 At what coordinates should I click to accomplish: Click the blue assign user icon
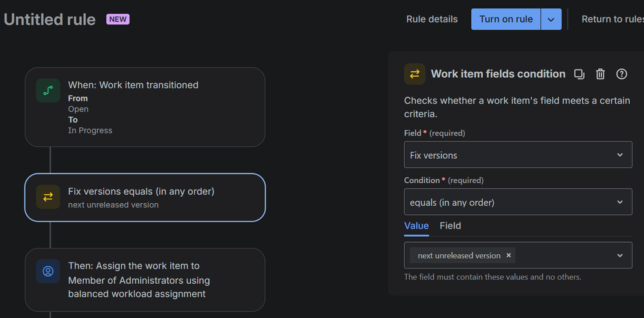(x=48, y=271)
